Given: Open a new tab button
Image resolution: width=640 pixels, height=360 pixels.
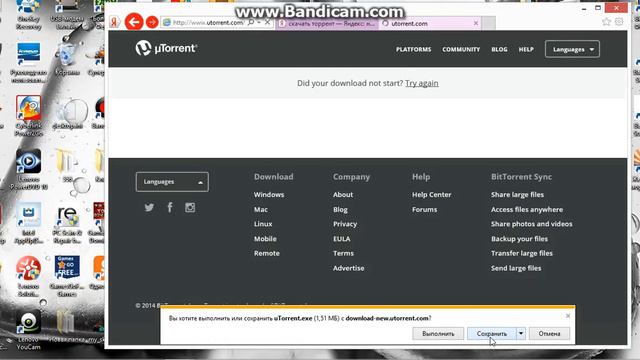Looking at the screenshot, I should pos(489,23).
